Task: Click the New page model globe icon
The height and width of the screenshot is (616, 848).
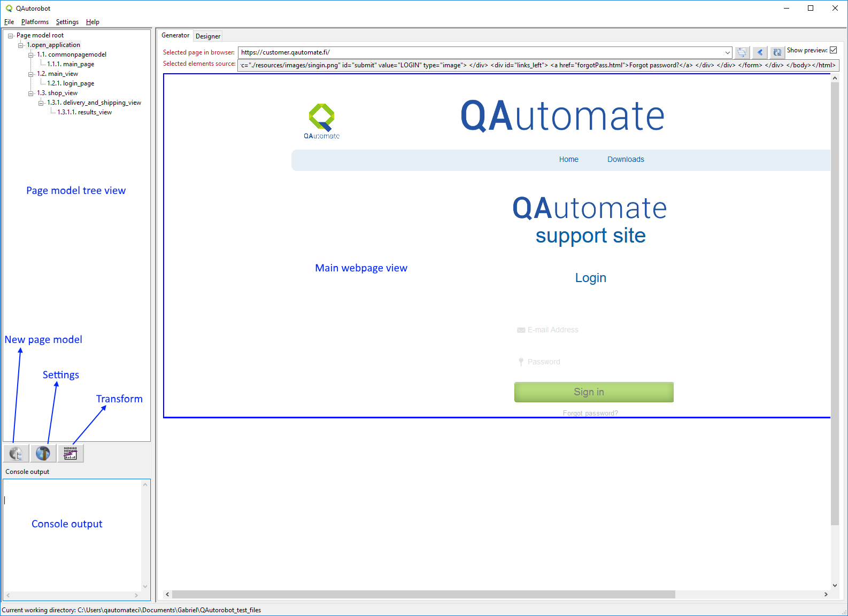Action: pos(16,454)
